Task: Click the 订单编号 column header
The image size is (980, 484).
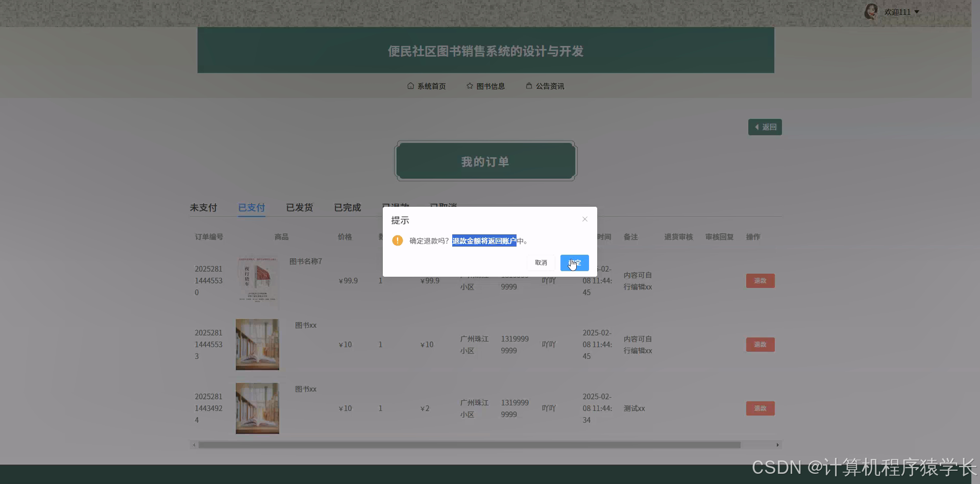Action: coord(209,237)
